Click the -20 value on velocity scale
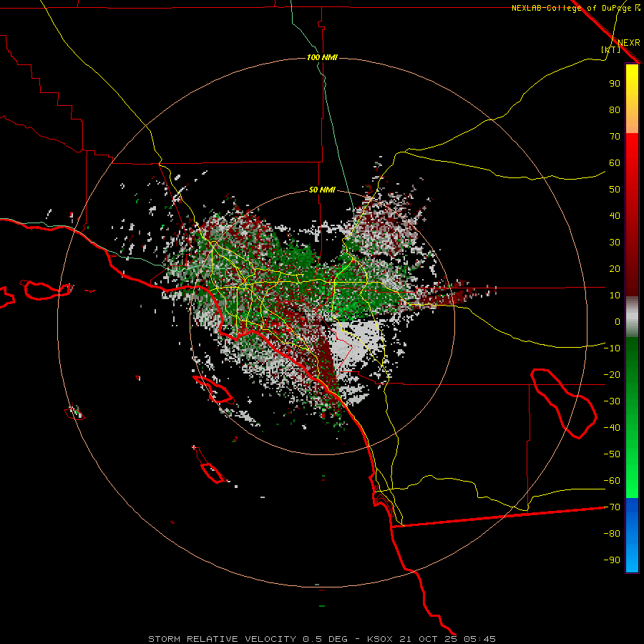644x644 pixels. 612,374
